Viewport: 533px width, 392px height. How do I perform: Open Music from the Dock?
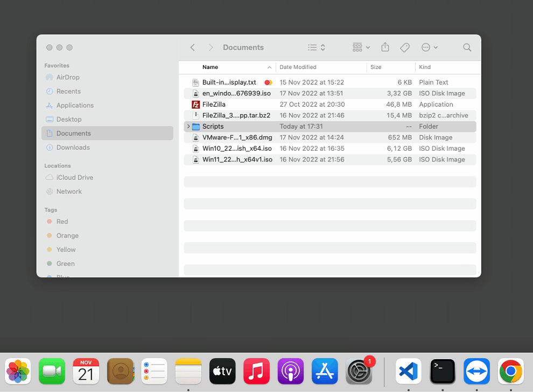pyautogui.click(x=256, y=371)
